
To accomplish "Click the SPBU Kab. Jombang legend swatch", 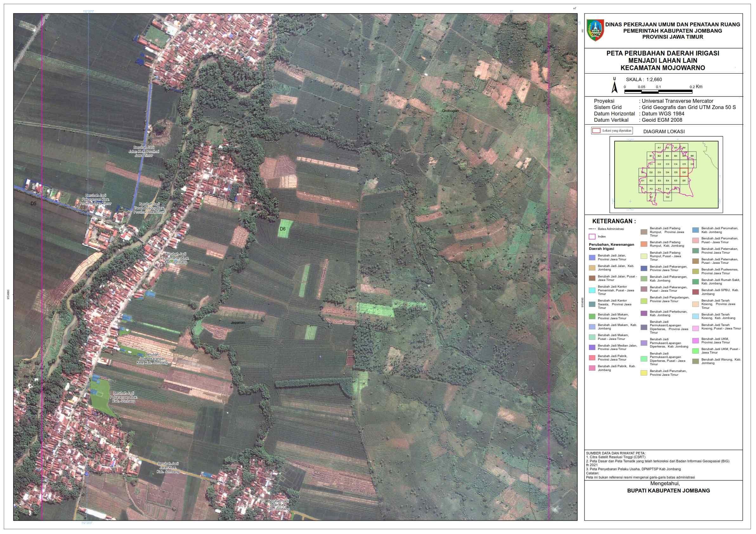I will click(695, 292).
